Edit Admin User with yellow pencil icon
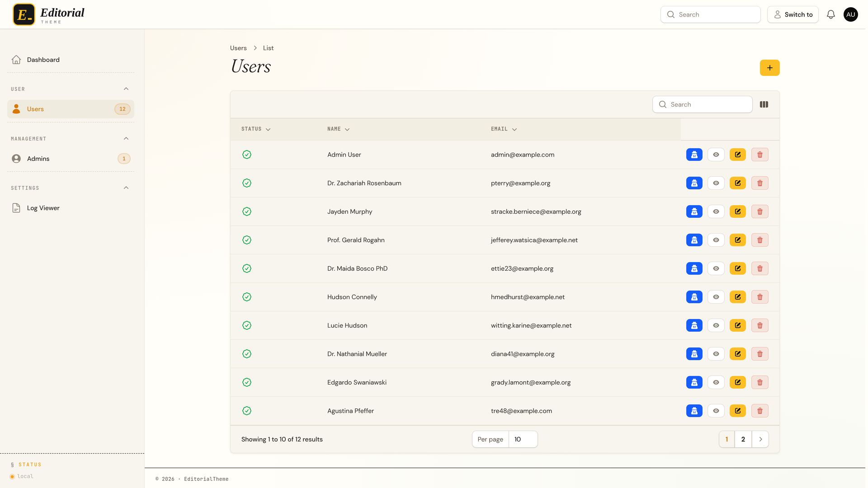This screenshot has height=488, width=868. [737, 155]
